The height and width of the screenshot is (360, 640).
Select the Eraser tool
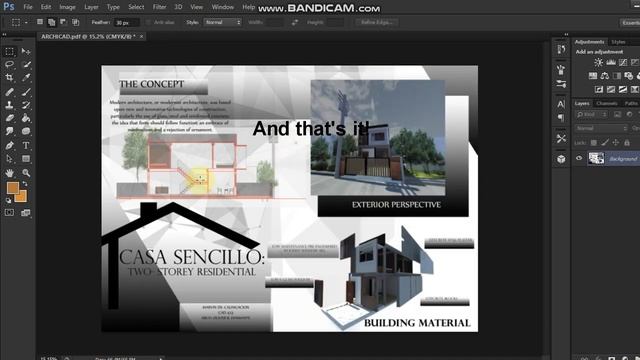[9, 118]
